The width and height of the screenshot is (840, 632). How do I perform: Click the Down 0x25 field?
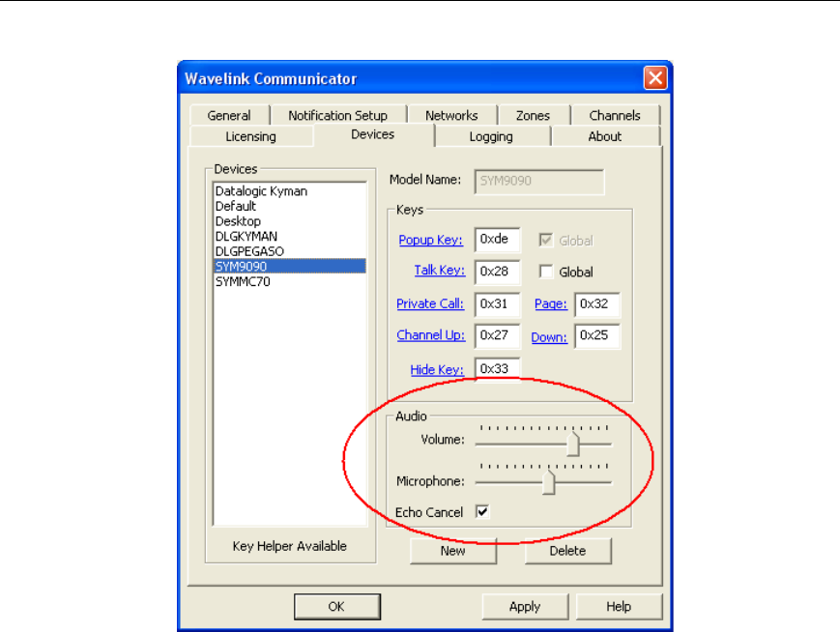pyautogui.click(x=597, y=336)
